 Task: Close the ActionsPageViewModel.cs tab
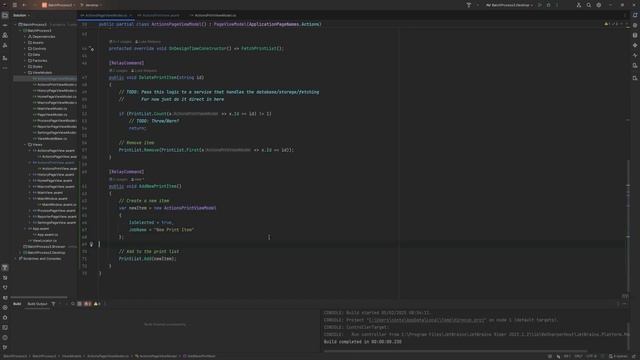[131, 15]
